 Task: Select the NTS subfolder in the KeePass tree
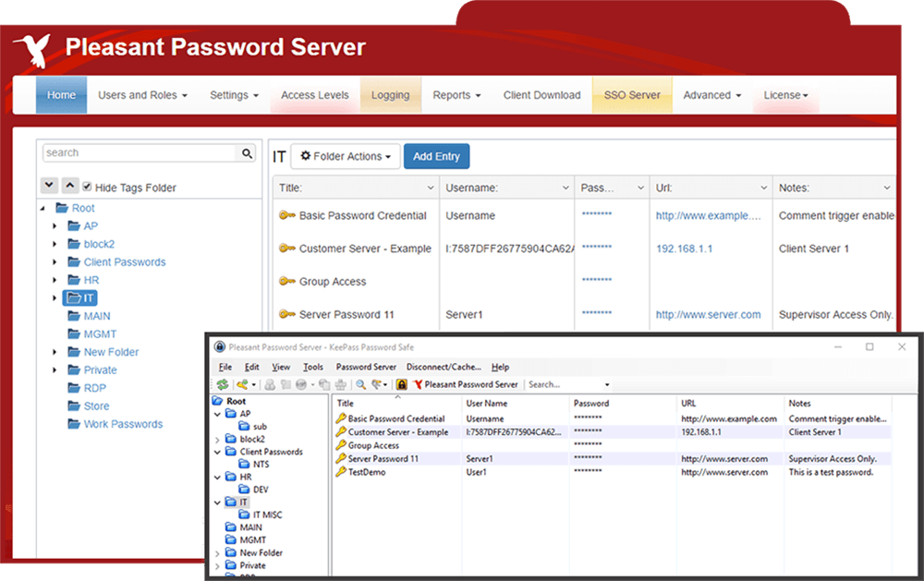point(261,465)
